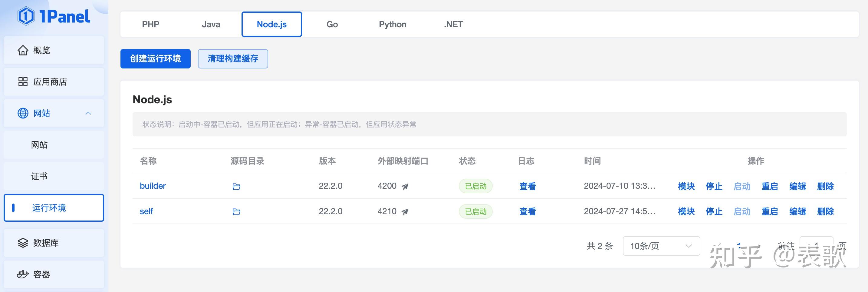Delete (删除) the builder runtime
Screen dimensions: 868x292
826,186
